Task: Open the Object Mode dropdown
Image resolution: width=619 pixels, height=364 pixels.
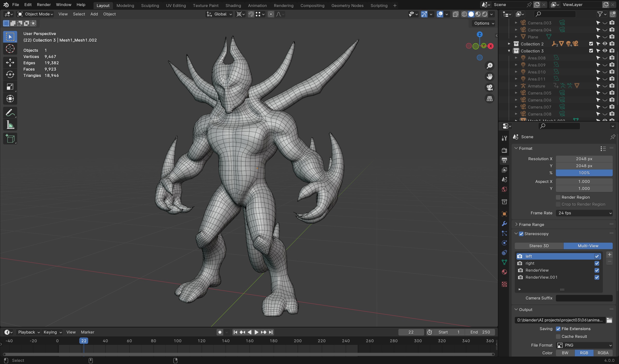Action: coord(36,14)
